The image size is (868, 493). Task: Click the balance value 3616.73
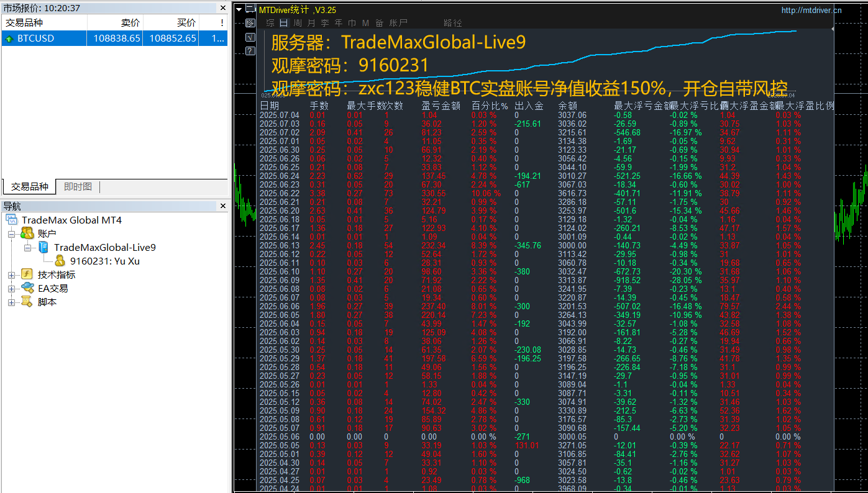pyautogui.click(x=572, y=193)
